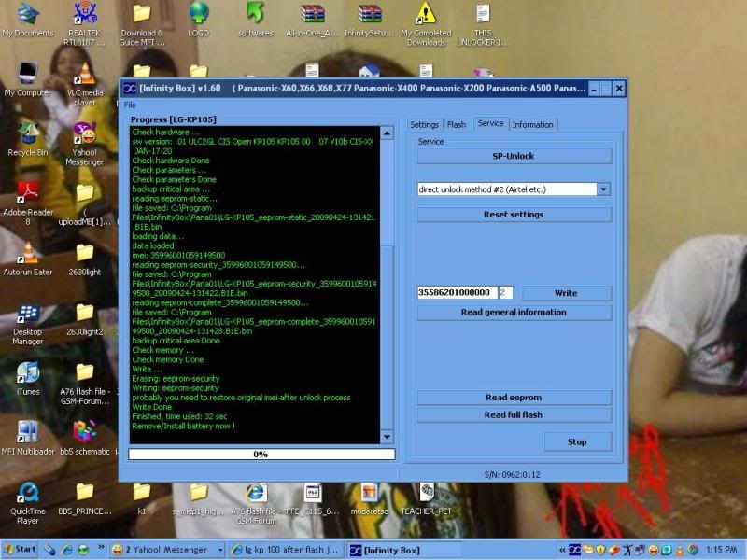Click 'imei: 35996001059149500' log line
This screenshot has height=560, width=747.
click(178, 255)
